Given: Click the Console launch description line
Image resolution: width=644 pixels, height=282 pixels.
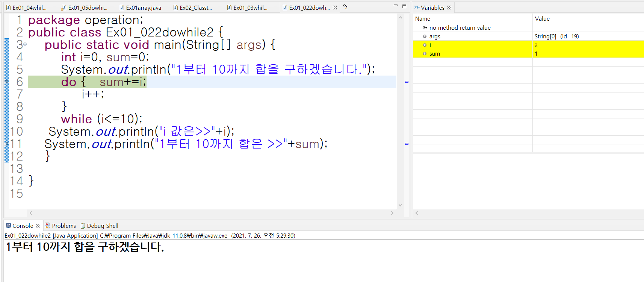Looking at the screenshot, I should [150, 235].
